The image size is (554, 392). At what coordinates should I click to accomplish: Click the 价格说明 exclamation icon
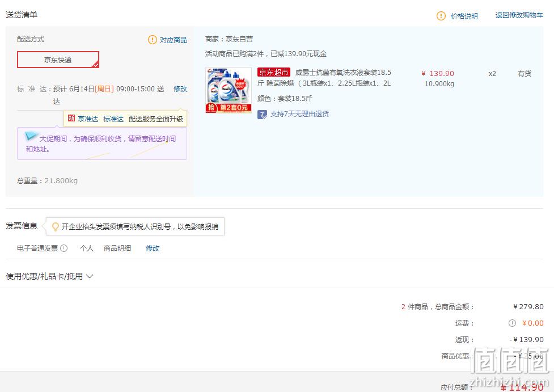tap(441, 16)
